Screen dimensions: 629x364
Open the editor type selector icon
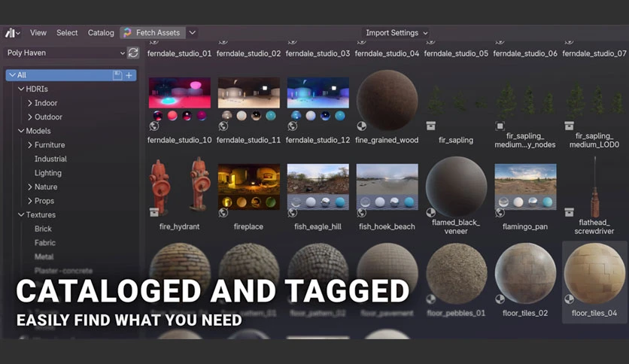(13, 33)
